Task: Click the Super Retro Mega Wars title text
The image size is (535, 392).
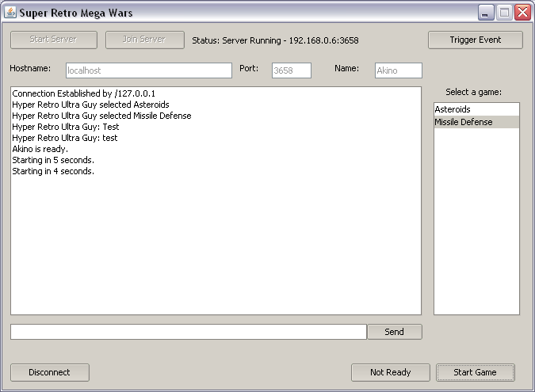Action: click(76, 13)
